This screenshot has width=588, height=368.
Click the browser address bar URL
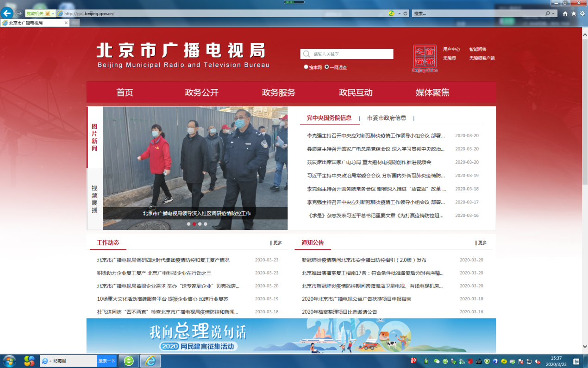click(89, 13)
